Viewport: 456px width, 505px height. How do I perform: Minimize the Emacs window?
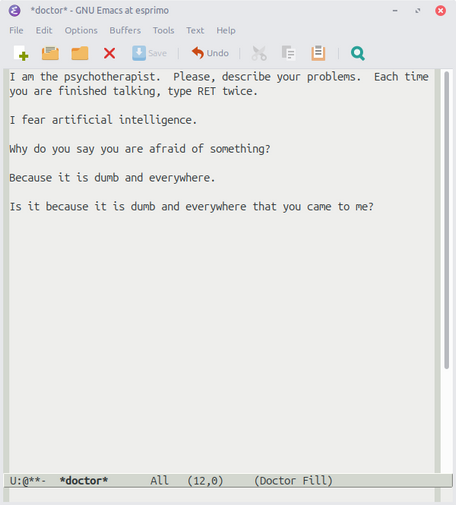coord(395,11)
